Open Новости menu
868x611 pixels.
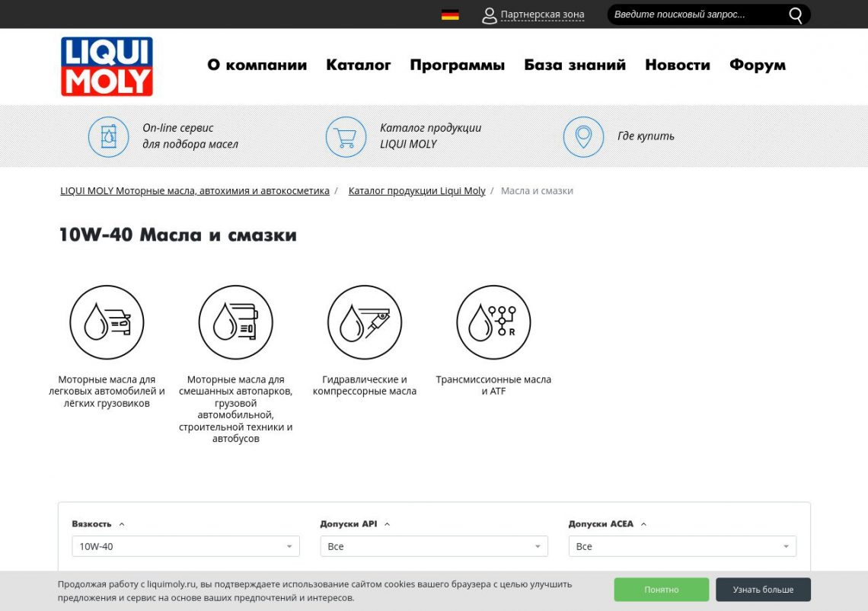[678, 65]
